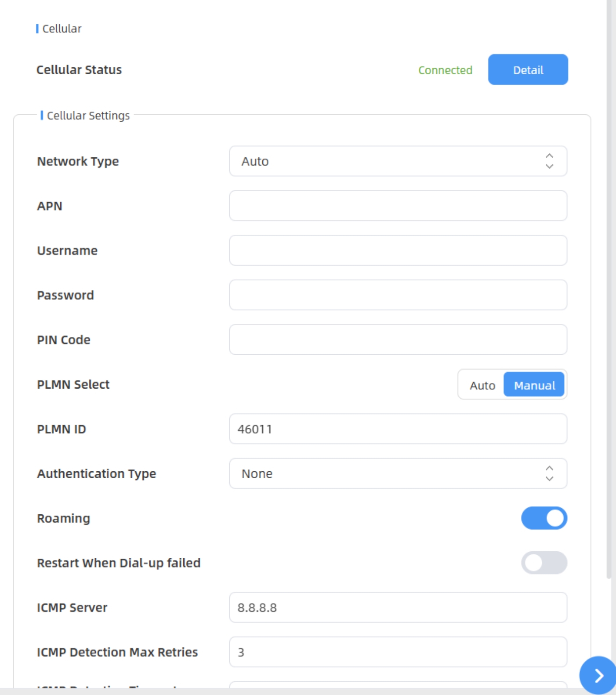The image size is (616, 695).
Task: Disable the Roaming toggle switch
Action: pyautogui.click(x=544, y=518)
